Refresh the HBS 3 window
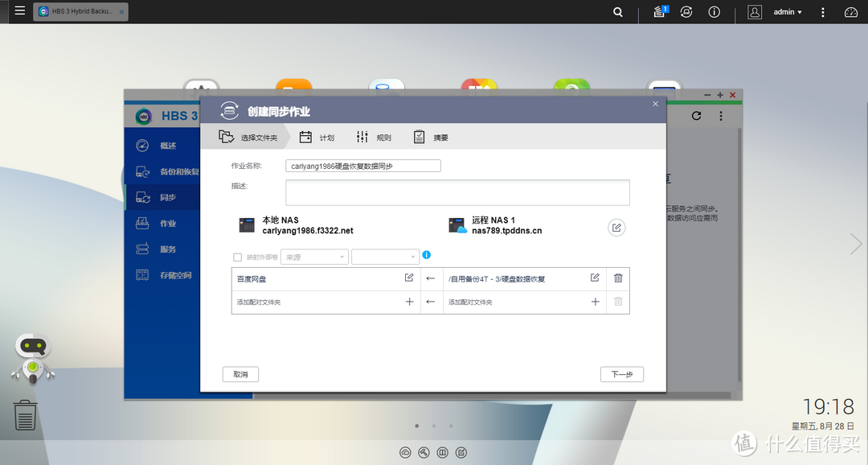The height and width of the screenshot is (465, 868). pos(696,116)
